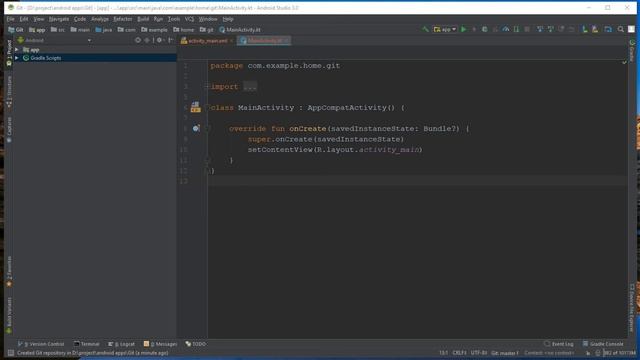Click gutter related XML file icon at class line

pyautogui.click(x=196, y=107)
